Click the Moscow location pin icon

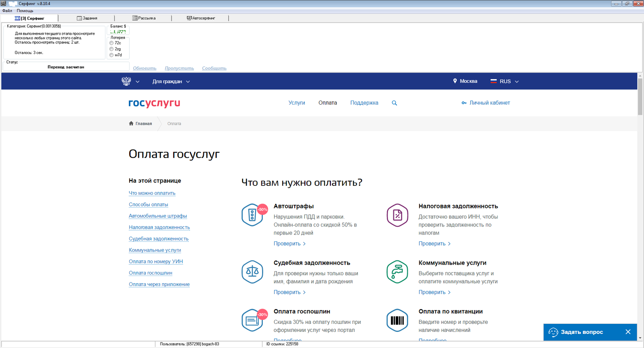pyautogui.click(x=455, y=81)
